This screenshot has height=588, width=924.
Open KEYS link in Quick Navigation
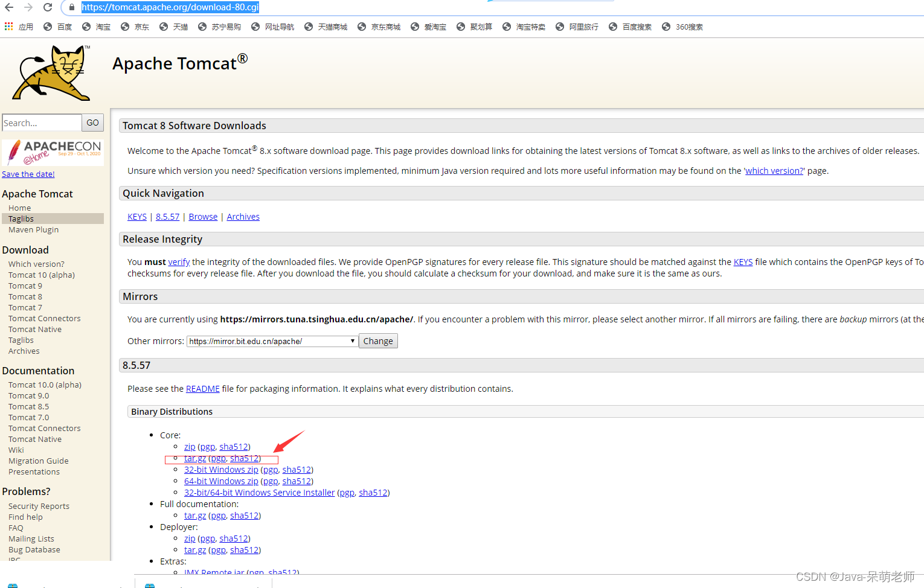tap(137, 217)
